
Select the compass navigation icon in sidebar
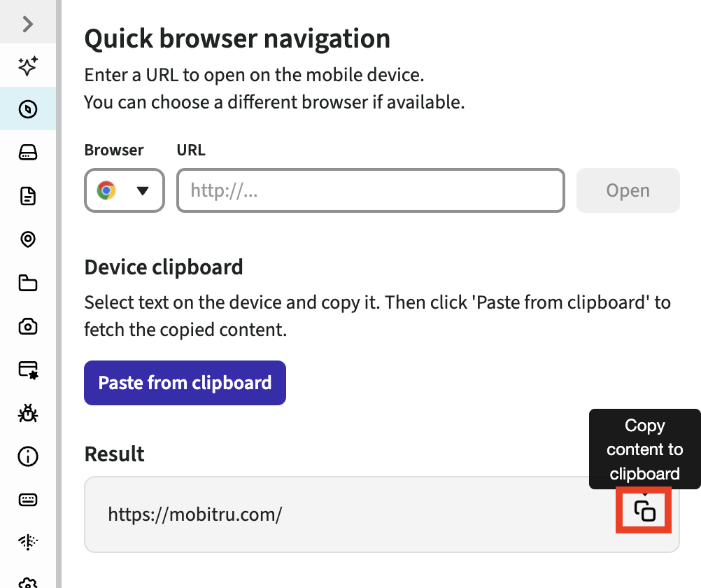click(x=28, y=109)
